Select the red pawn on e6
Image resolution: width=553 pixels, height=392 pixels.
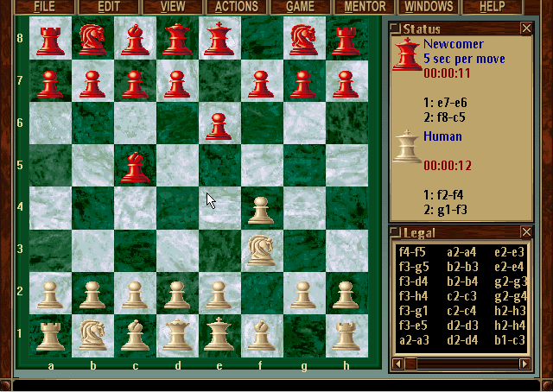[219, 124]
